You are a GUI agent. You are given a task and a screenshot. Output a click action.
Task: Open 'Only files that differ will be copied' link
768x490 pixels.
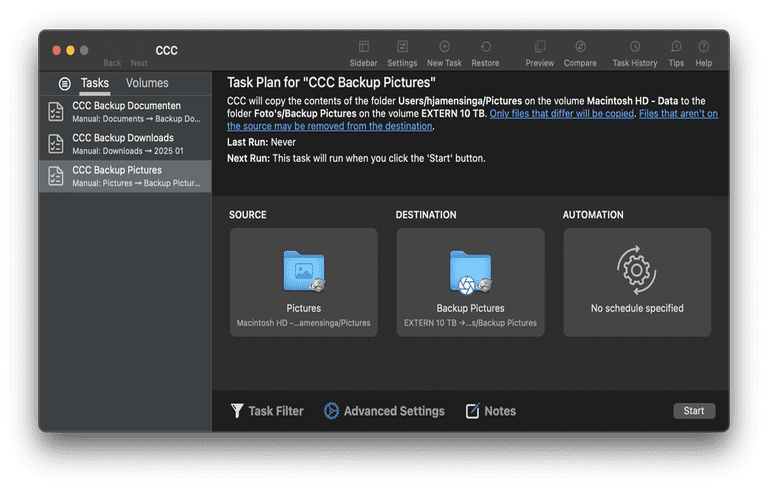click(562, 114)
